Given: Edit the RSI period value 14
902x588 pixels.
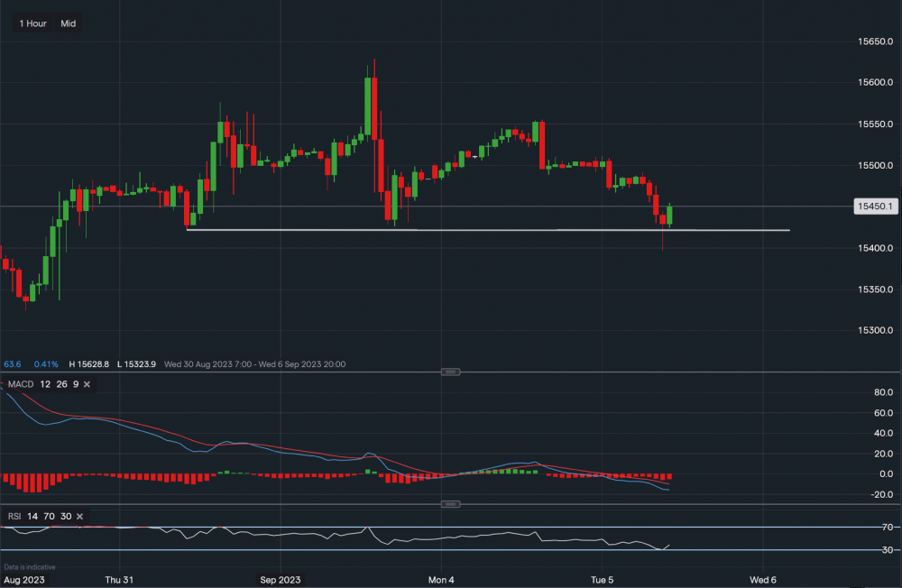Looking at the screenshot, I should point(32,516).
